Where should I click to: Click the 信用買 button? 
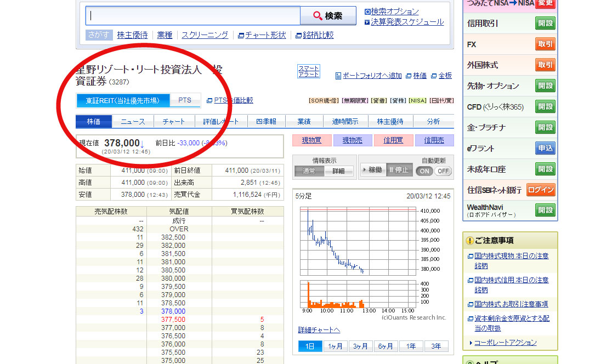point(393,140)
